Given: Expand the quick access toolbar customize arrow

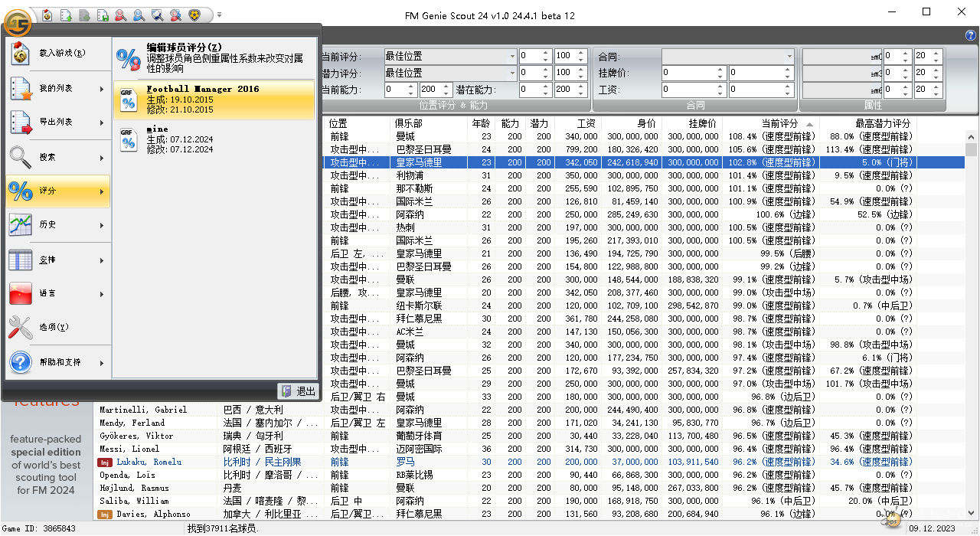Looking at the screenshot, I should point(219,15).
